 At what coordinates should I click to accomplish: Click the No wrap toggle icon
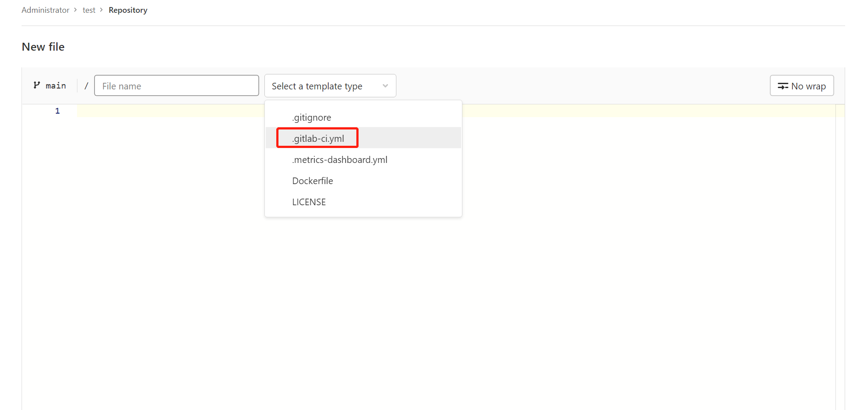[783, 86]
